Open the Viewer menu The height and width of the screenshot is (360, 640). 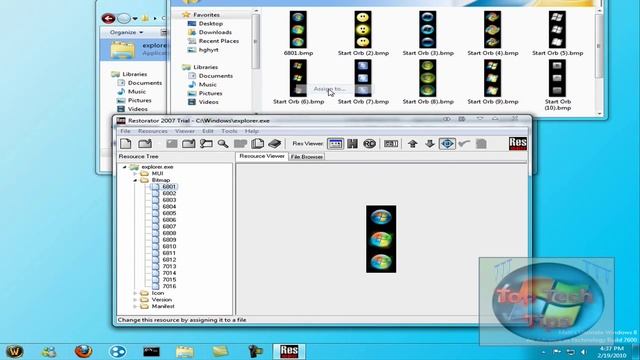pos(184,131)
